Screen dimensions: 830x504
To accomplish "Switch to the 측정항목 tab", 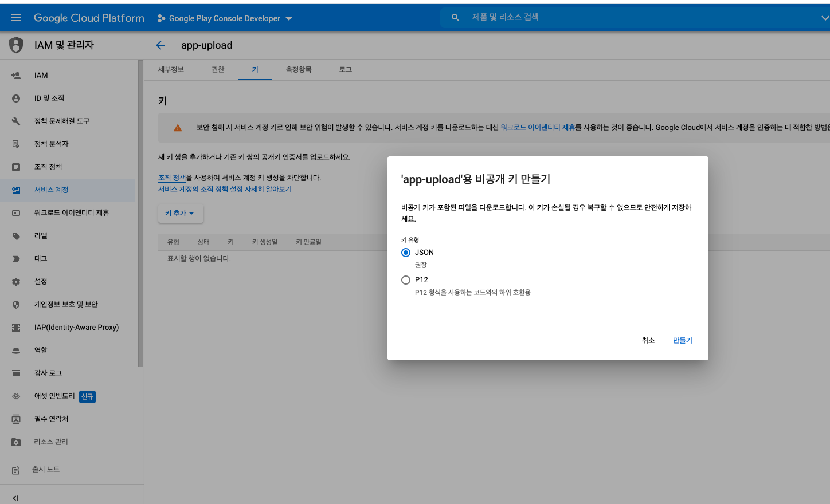I will pos(299,69).
